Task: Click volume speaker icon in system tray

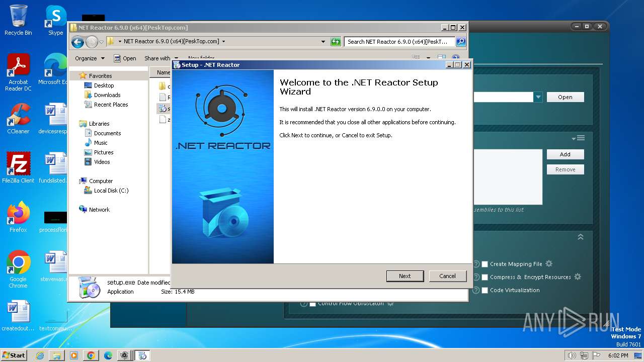Action: tap(572, 355)
